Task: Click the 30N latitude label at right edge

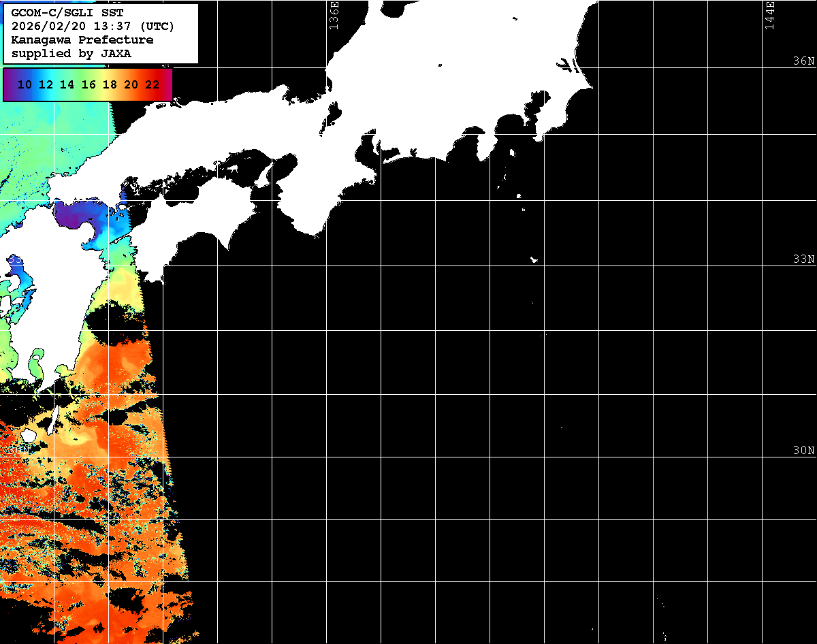Action: 803,451
